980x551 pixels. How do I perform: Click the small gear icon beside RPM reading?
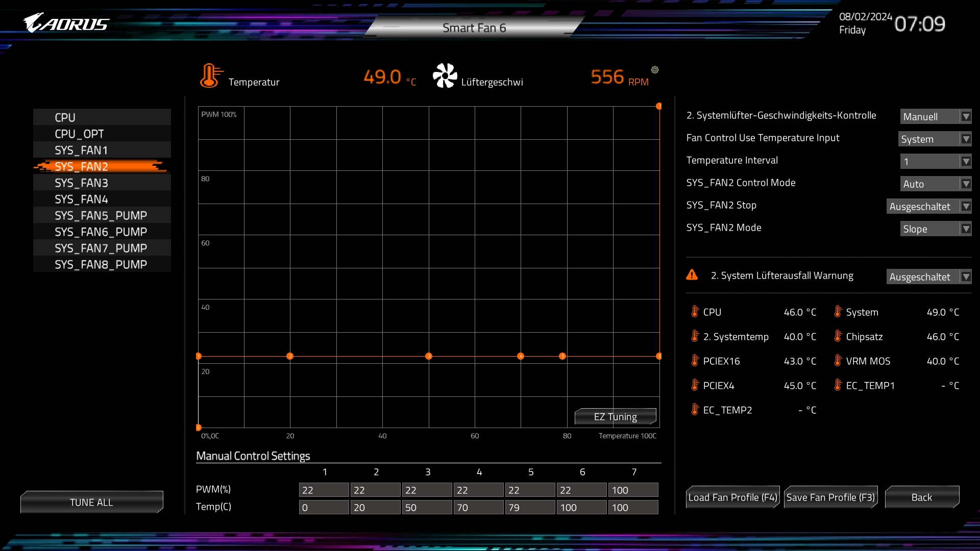[x=655, y=70]
